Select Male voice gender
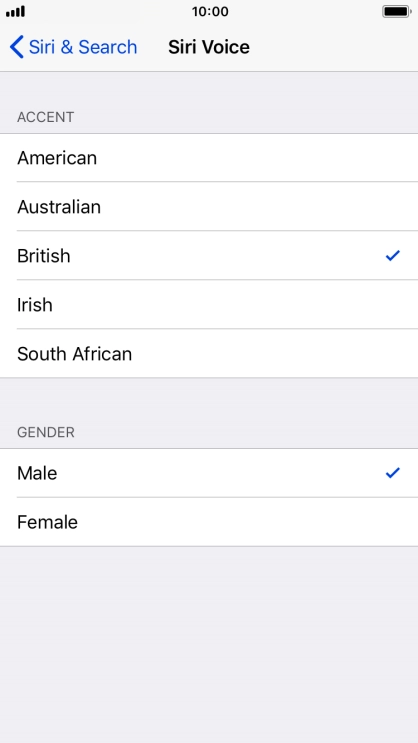Screen dimensions: 418x743 209,473
